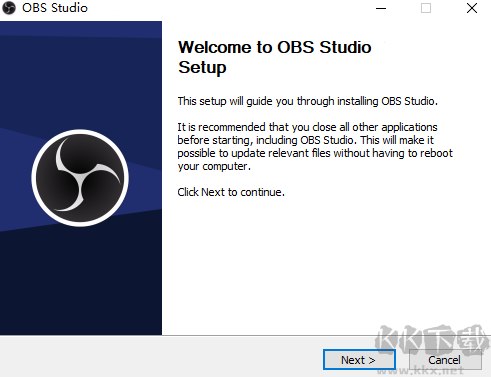Click the "It is recommended" paragraph
Image resolution: width=491 pixels, height=377 pixels.
(x=315, y=146)
